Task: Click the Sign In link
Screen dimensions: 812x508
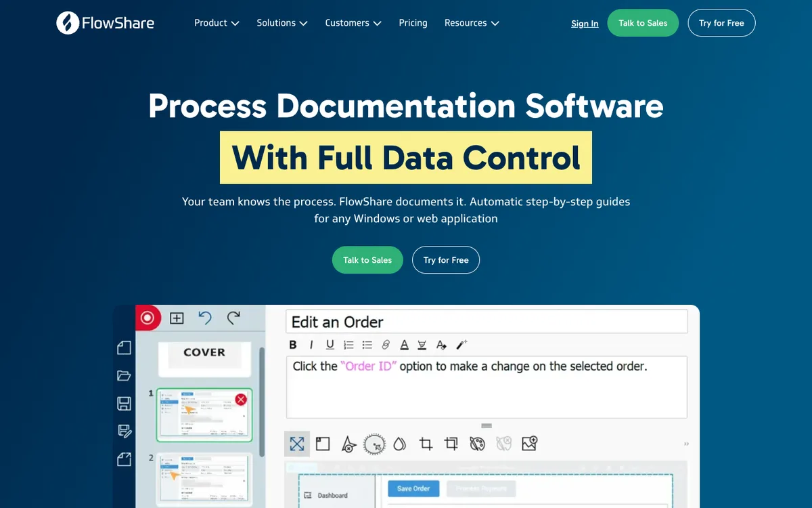Action: 585,24
